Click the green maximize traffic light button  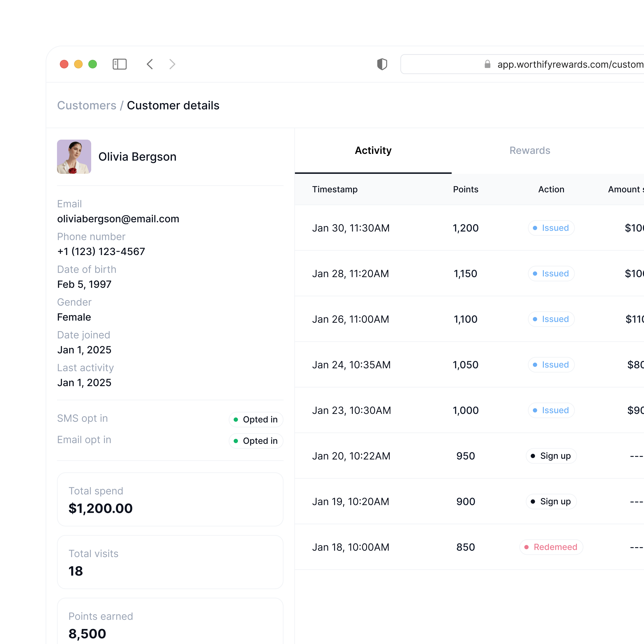[x=93, y=64]
